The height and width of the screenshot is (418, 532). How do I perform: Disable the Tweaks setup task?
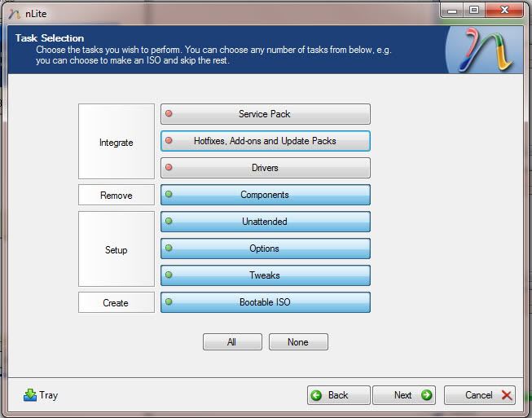pos(266,275)
